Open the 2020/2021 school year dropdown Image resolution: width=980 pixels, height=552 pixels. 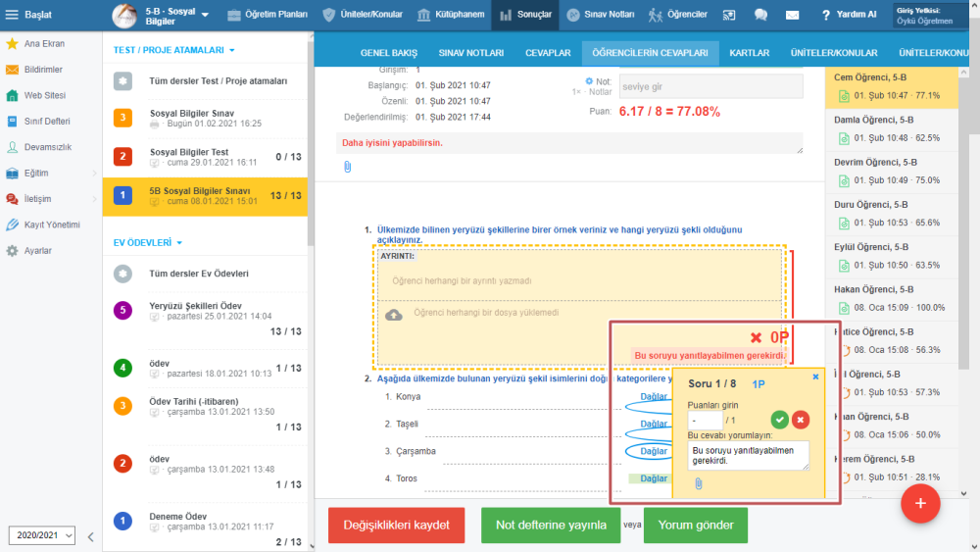click(x=42, y=535)
